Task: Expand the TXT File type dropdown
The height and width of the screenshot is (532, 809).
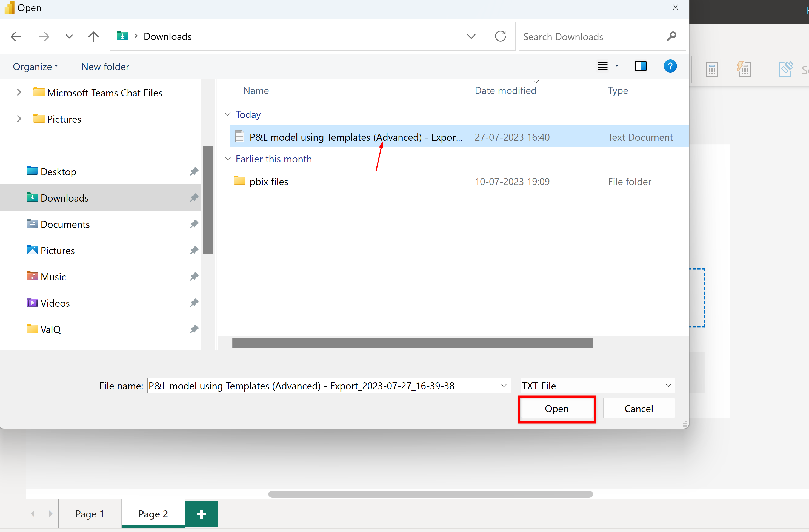Action: click(x=668, y=386)
